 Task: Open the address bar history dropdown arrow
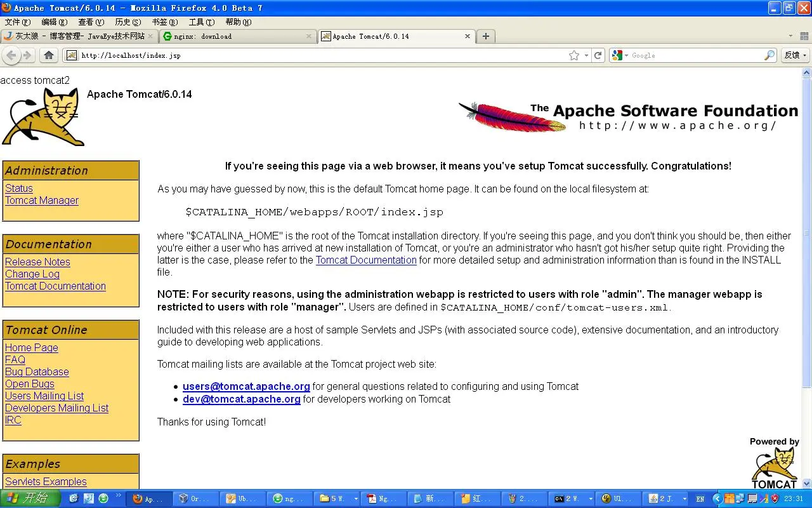pyautogui.click(x=586, y=55)
